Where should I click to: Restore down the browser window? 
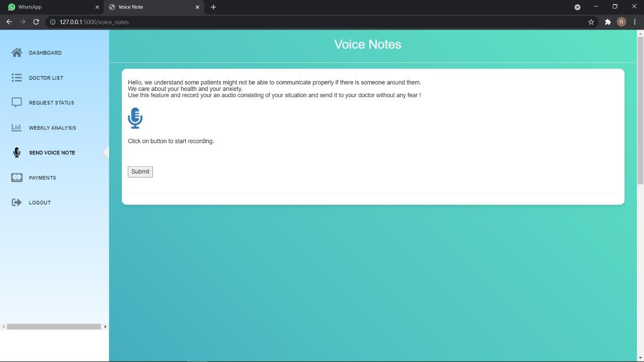pyautogui.click(x=615, y=7)
